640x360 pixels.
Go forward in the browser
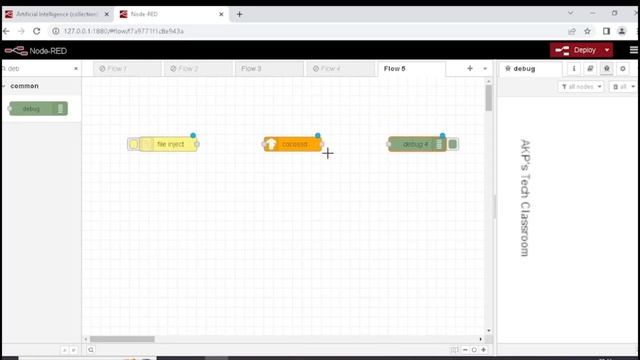point(21,31)
